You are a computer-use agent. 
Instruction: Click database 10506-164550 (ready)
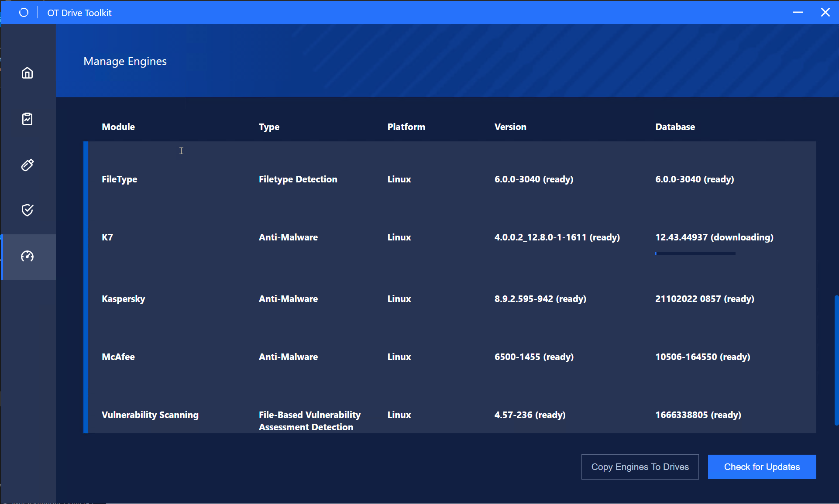pos(702,357)
